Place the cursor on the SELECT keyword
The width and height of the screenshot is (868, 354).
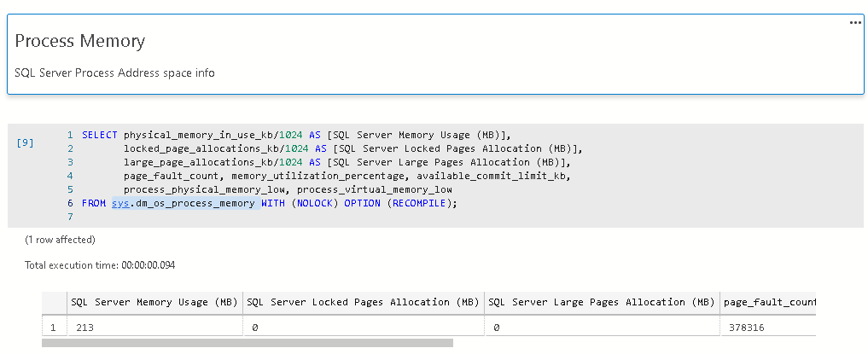pyautogui.click(x=99, y=135)
